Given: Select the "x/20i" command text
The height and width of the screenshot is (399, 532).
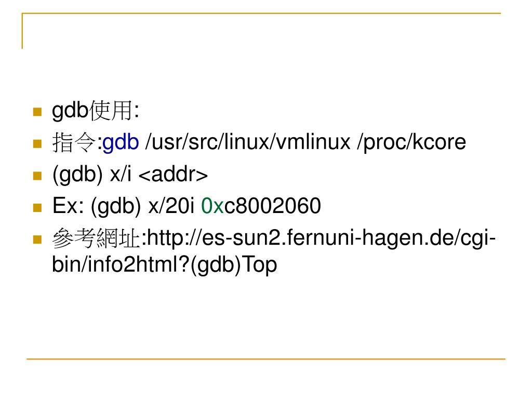Looking at the screenshot, I should [x=171, y=206].
